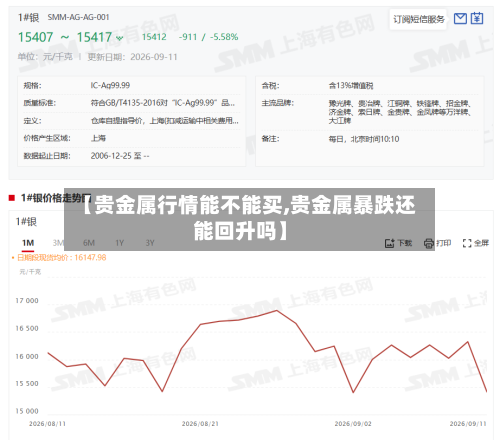Click the note 每日, 北京时间10:10

[x=364, y=139]
